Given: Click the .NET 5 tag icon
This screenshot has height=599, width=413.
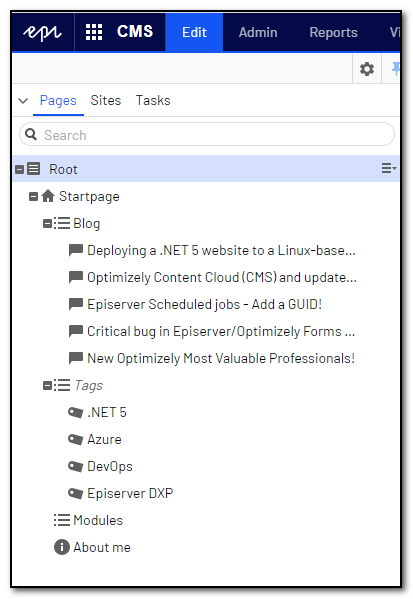Looking at the screenshot, I should (x=76, y=413).
